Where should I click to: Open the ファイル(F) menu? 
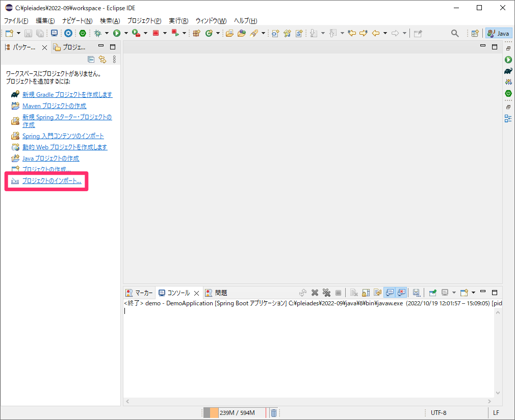coord(16,21)
